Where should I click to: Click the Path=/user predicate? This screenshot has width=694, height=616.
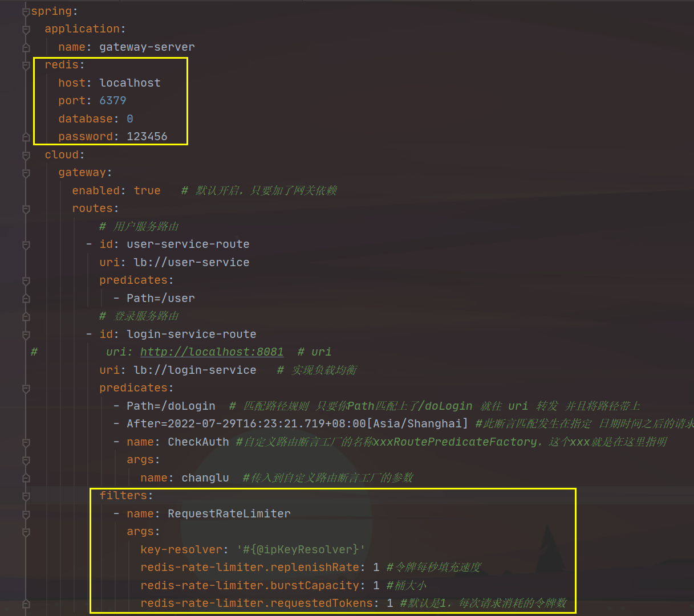click(x=161, y=298)
